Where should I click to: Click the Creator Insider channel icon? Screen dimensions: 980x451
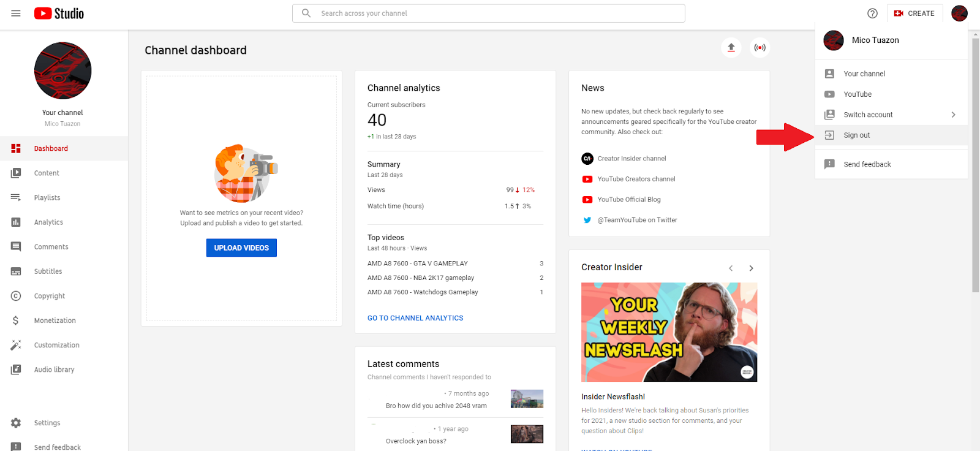587,159
